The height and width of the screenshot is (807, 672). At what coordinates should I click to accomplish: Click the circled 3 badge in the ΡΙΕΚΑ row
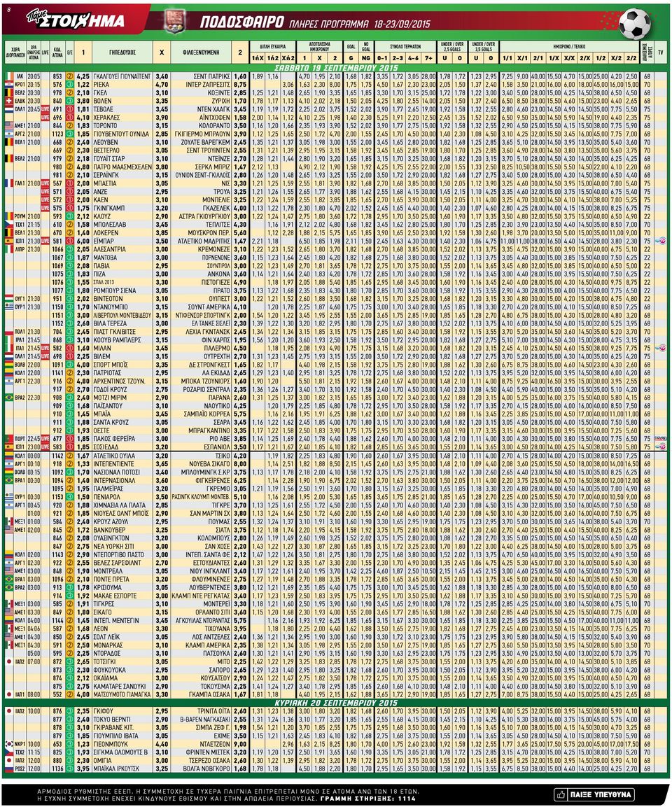coord(70,85)
